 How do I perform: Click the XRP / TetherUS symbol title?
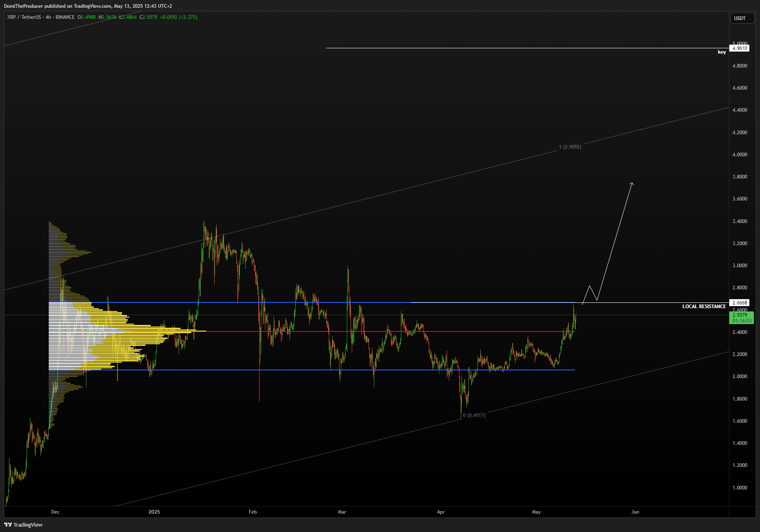pos(24,17)
